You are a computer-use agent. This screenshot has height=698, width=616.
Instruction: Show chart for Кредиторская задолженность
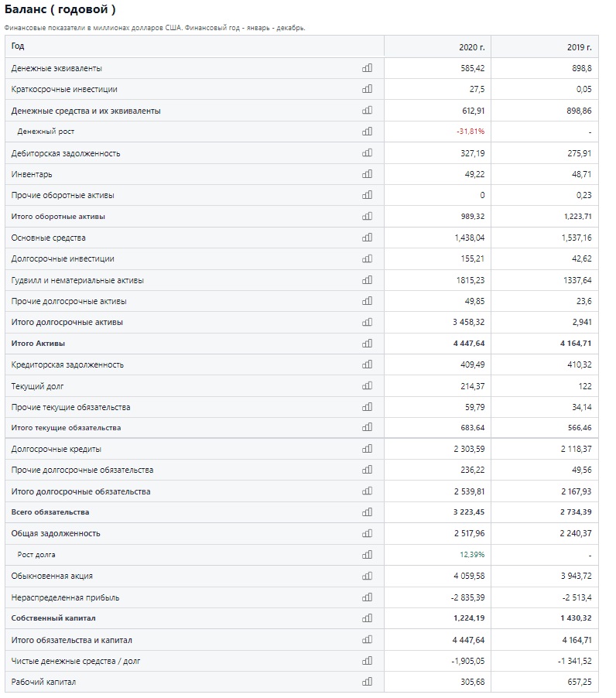click(367, 364)
